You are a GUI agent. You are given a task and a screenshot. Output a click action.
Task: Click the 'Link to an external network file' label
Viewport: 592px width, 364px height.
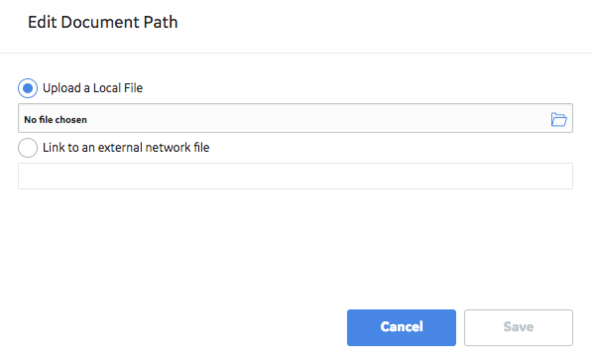pyautogui.click(x=126, y=147)
